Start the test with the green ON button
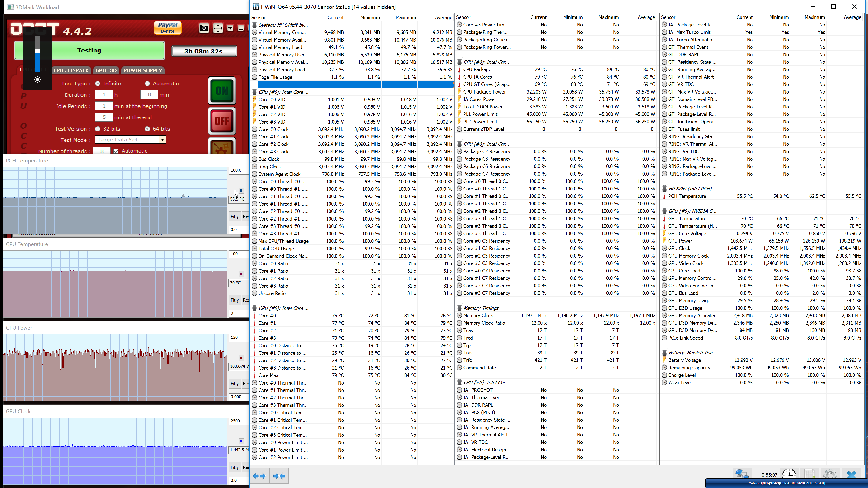 pos(222,91)
